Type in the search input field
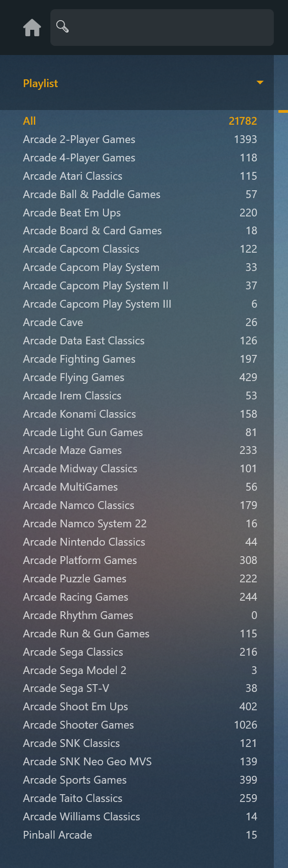 click(x=169, y=28)
